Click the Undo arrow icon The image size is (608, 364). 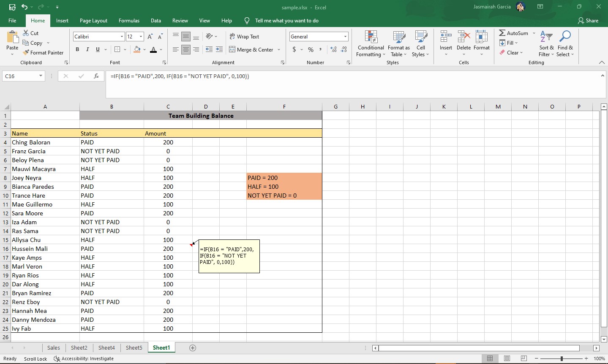coord(25,7)
